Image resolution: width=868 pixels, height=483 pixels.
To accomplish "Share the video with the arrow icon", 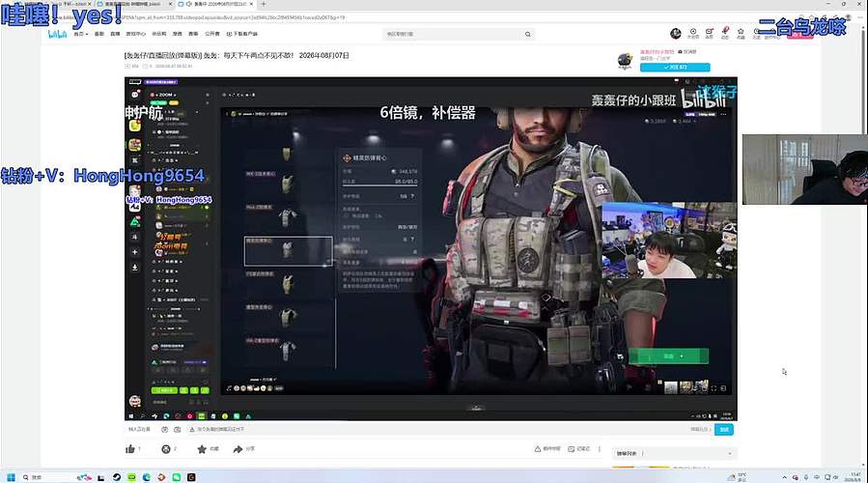I will 238,449.
